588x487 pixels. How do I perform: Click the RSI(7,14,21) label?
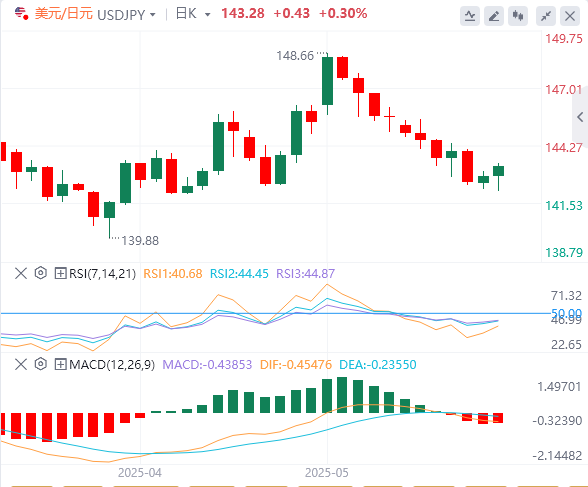click(x=102, y=274)
